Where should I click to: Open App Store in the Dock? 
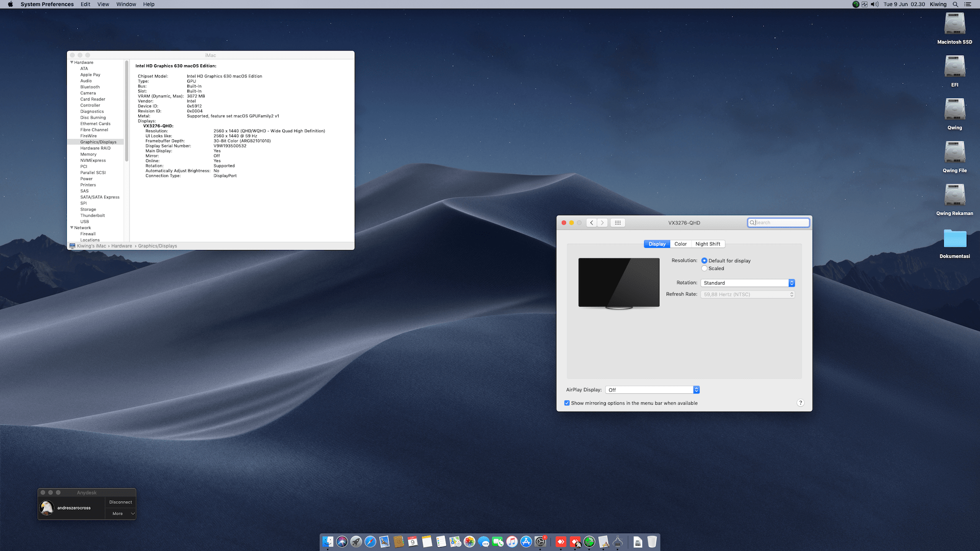click(x=526, y=542)
